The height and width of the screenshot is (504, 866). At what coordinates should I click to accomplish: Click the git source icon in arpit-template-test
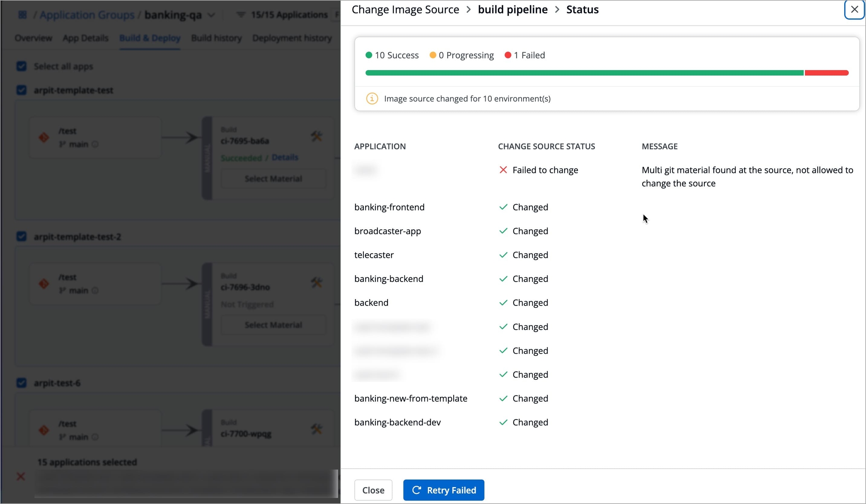click(44, 138)
